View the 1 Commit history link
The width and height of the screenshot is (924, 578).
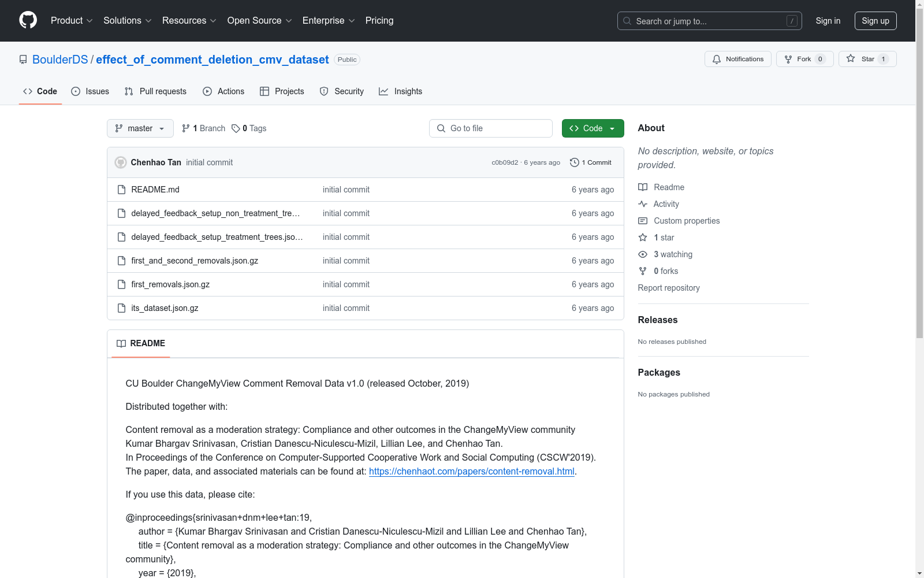(x=591, y=162)
